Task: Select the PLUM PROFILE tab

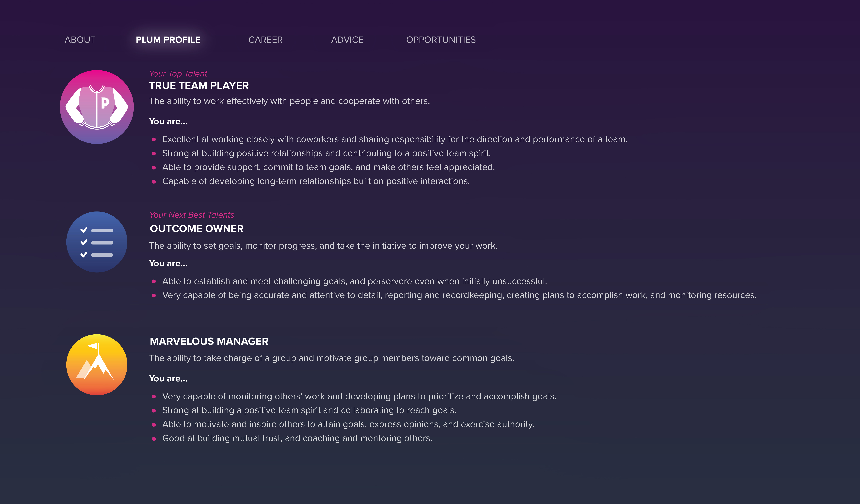Action: [168, 40]
